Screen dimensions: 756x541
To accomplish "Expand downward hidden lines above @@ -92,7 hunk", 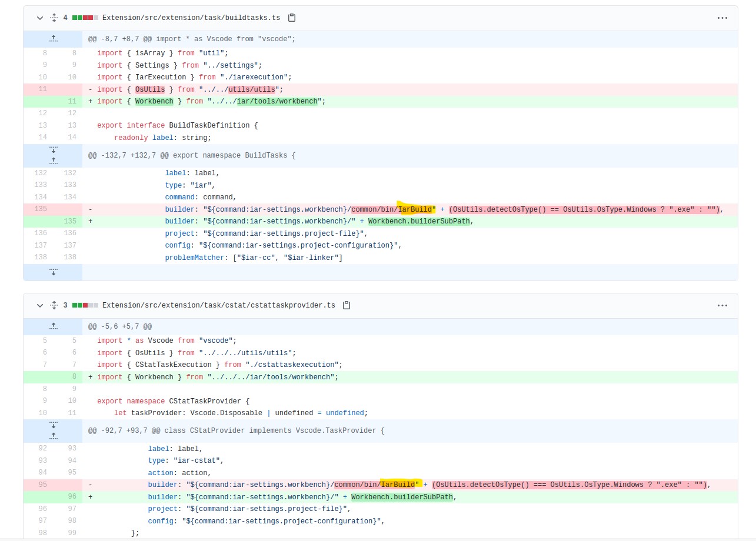I will click(x=53, y=425).
